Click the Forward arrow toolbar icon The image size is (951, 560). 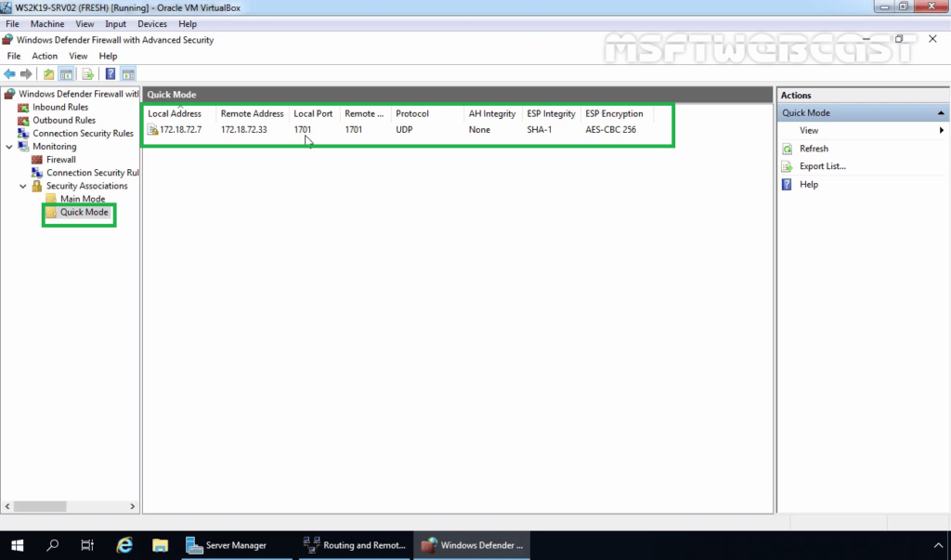click(x=26, y=74)
